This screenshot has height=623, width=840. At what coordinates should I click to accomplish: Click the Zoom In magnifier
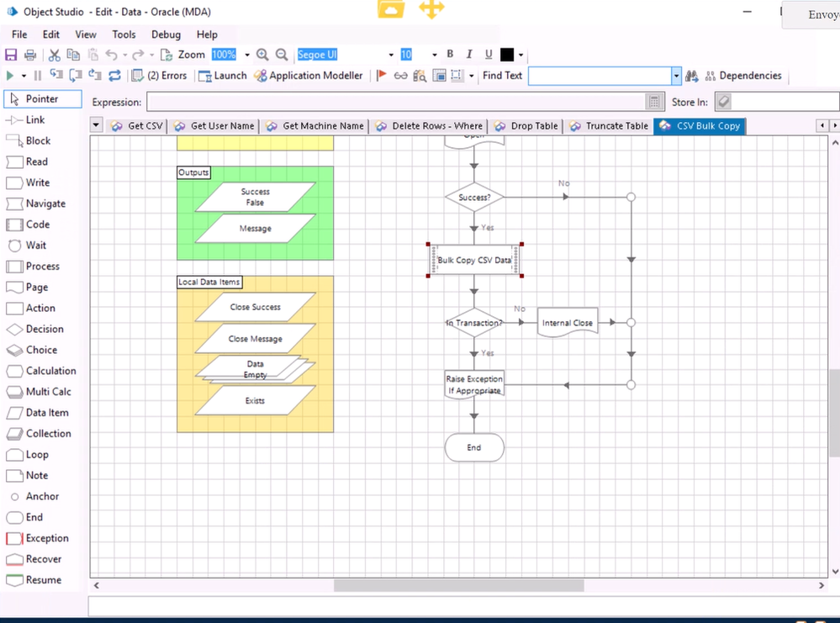click(x=262, y=55)
